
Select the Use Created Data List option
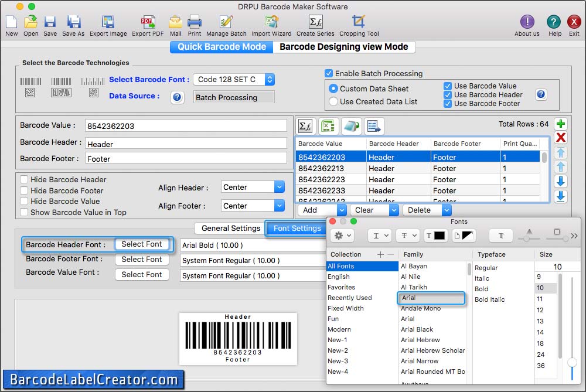click(333, 101)
